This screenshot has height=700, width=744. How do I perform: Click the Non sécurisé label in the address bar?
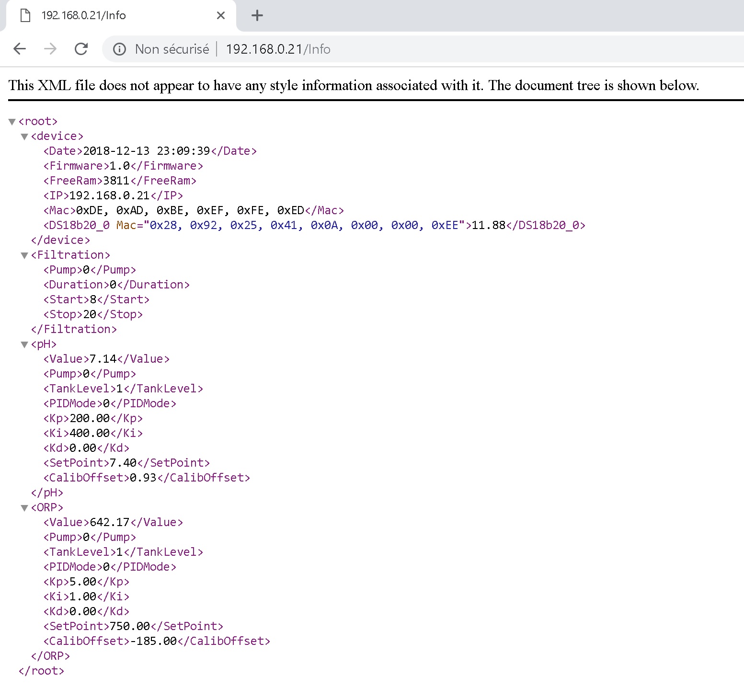[x=172, y=49]
